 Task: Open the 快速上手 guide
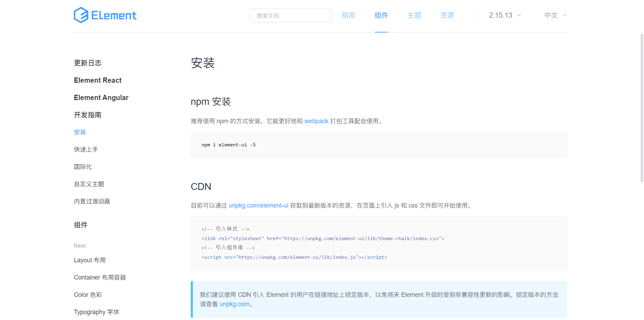pos(86,149)
